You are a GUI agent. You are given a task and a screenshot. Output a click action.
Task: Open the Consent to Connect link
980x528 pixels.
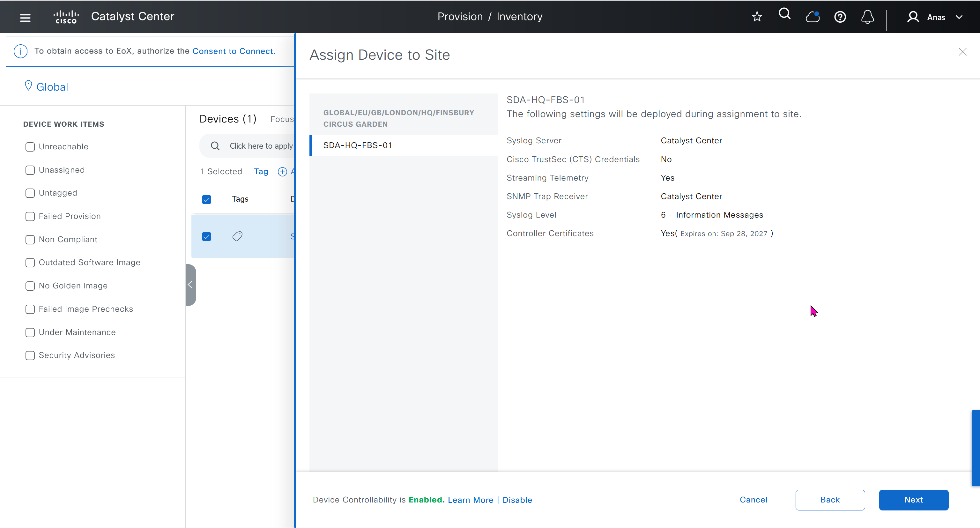(233, 51)
